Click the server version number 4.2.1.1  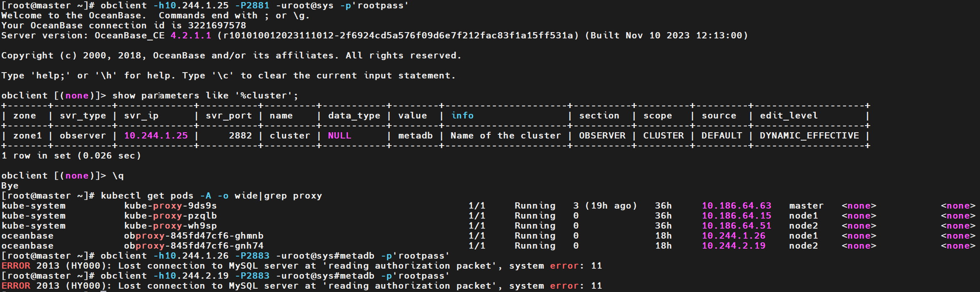(191, 35)
